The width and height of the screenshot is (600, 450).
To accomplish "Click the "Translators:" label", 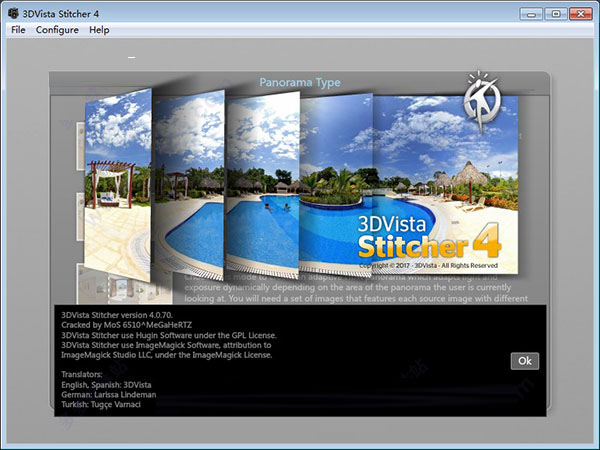I will tap(82, 374).
